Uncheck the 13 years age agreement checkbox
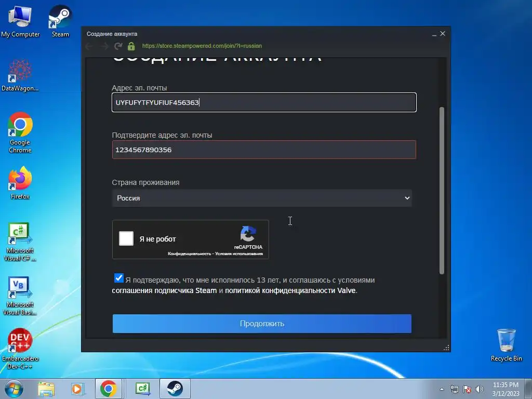Screen dimensions: 532x399 pyautogui.click(x=119, y=278)
